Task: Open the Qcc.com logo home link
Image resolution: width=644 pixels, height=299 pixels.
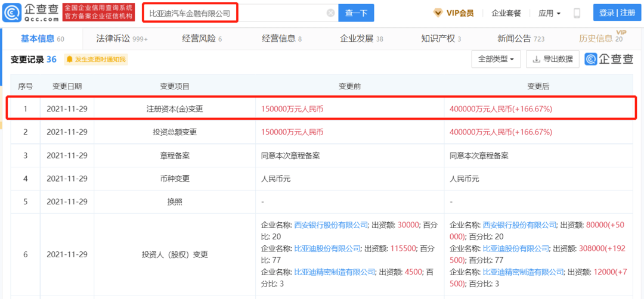Action: (x=30, y=13)
